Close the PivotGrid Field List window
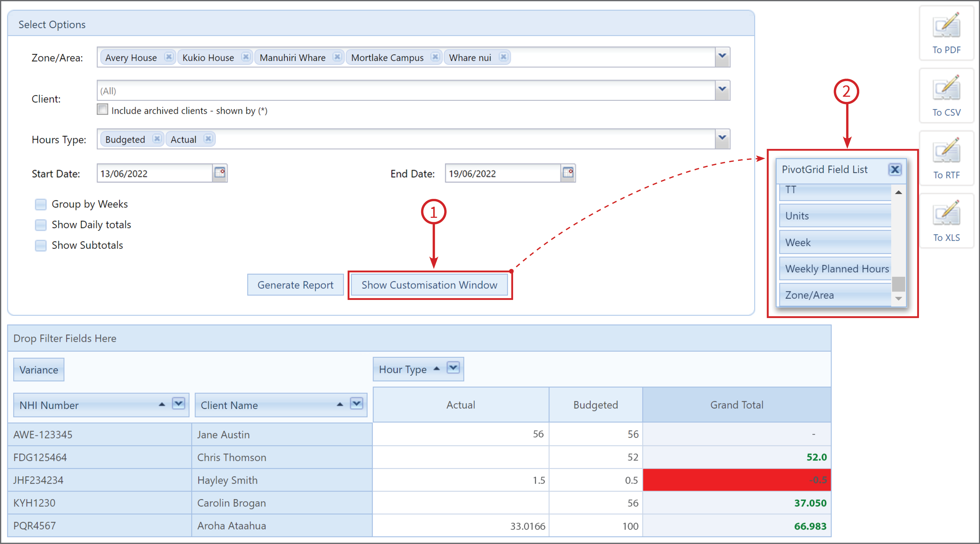Screen dimensions: 980x544 895,169
